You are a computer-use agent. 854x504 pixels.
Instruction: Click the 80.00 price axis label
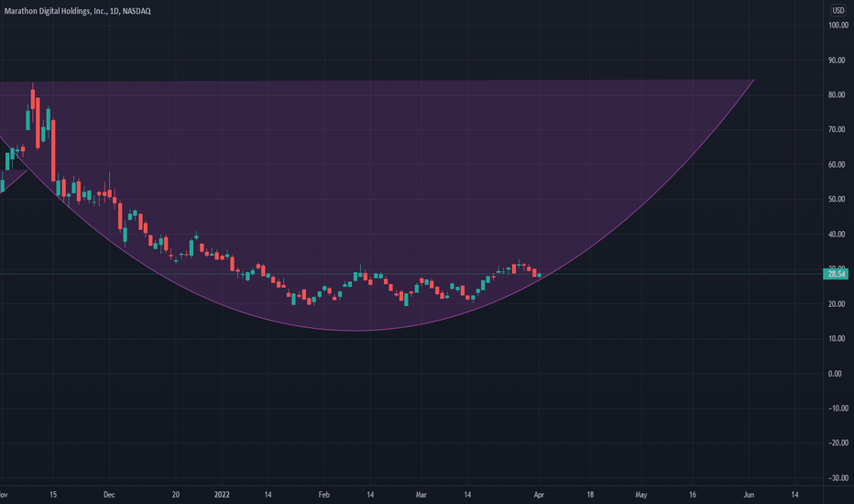(x=838, y=94)
